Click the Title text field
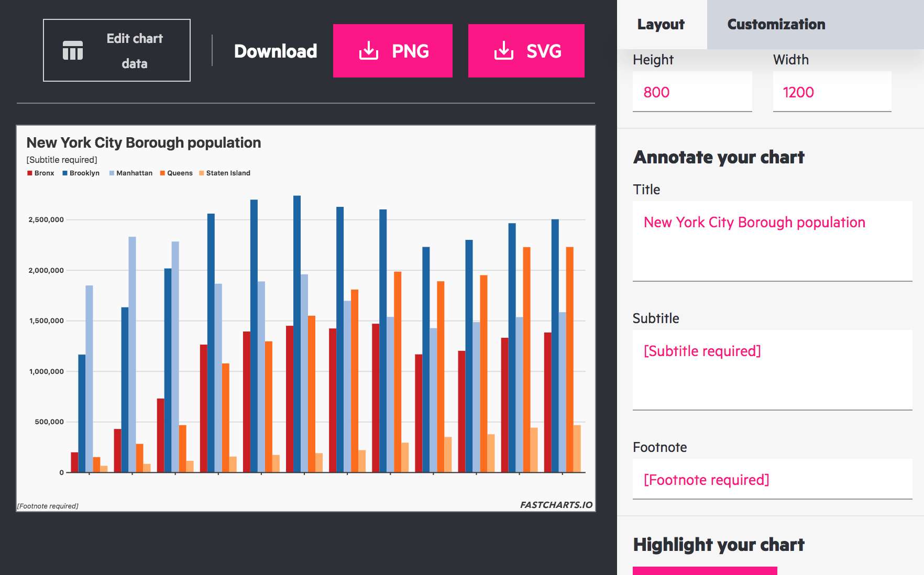This screenshot has height=575, width=924. point(772,241)
